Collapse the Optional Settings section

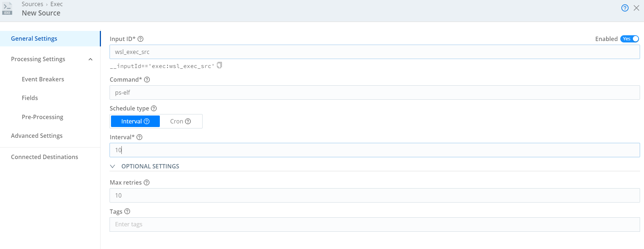click(113, 166)
